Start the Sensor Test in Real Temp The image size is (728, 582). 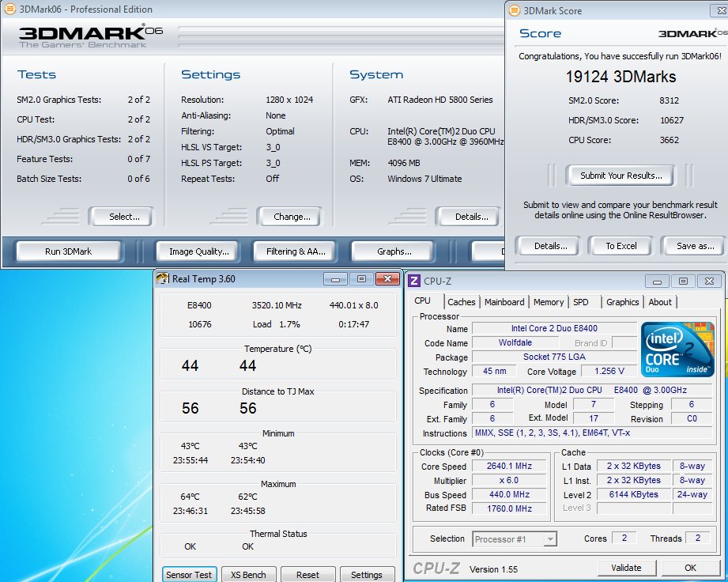188,575
